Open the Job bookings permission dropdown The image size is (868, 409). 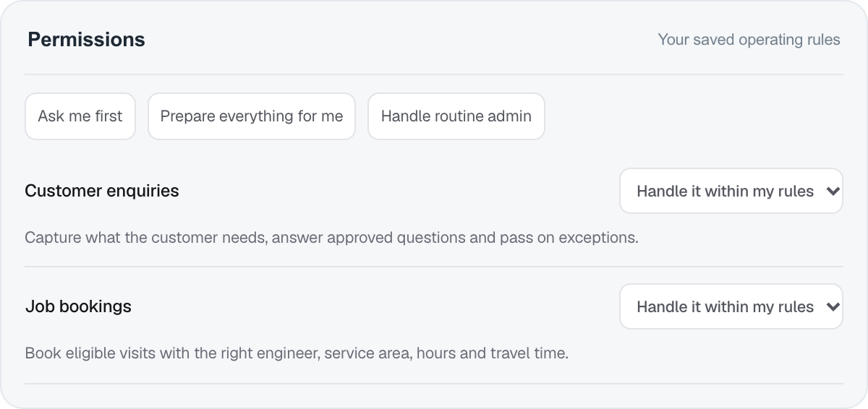pyautogui.click(x=731, y=307)
